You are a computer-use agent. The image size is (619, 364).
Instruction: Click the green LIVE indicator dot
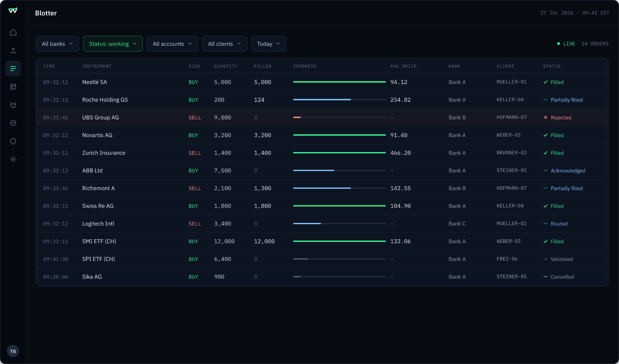(558, 44)
